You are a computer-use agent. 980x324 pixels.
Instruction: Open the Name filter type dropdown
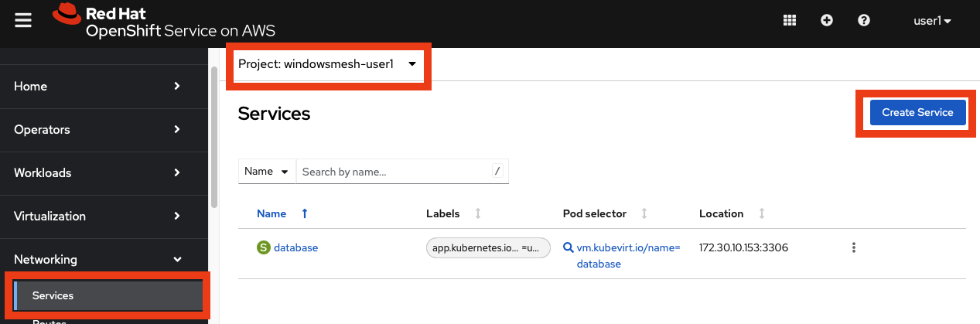[x=267, y=172]
